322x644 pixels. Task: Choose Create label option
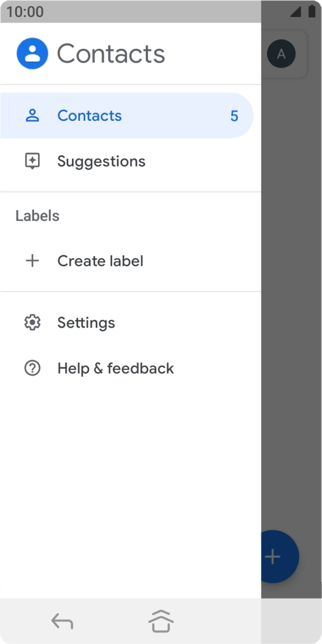[130, 261]
